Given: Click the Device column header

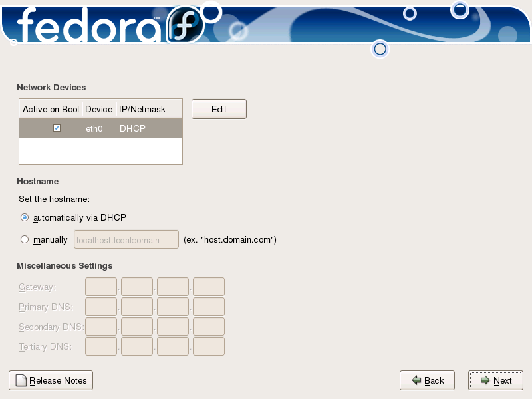Looking at the screenshot, I should tap(98, 109).
